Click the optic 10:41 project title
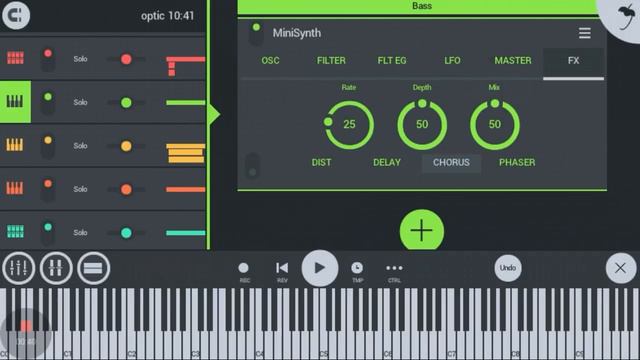This screenshot has width=640, height=360. (167, 16)
